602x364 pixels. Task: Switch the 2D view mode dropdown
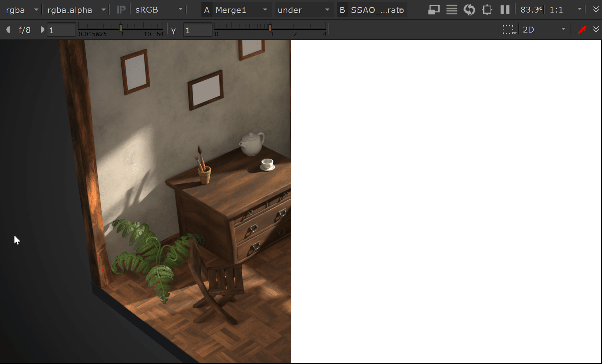tap(544, 30)
